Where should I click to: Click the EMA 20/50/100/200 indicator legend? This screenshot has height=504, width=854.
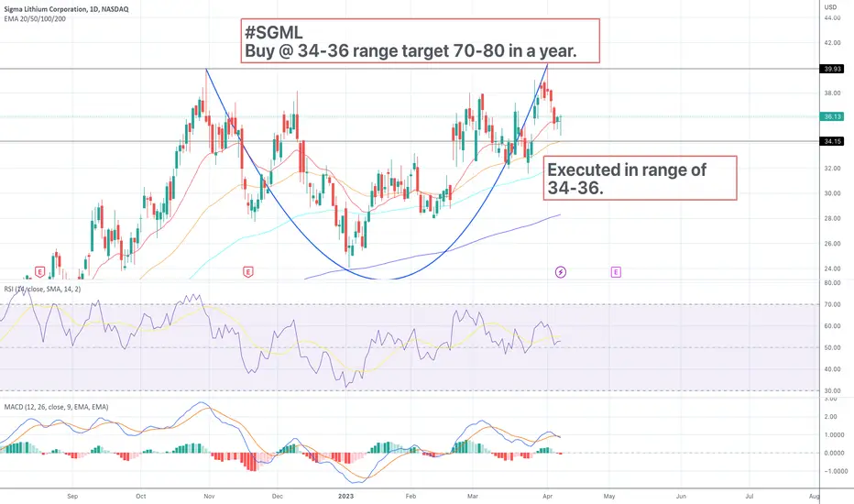35,18
